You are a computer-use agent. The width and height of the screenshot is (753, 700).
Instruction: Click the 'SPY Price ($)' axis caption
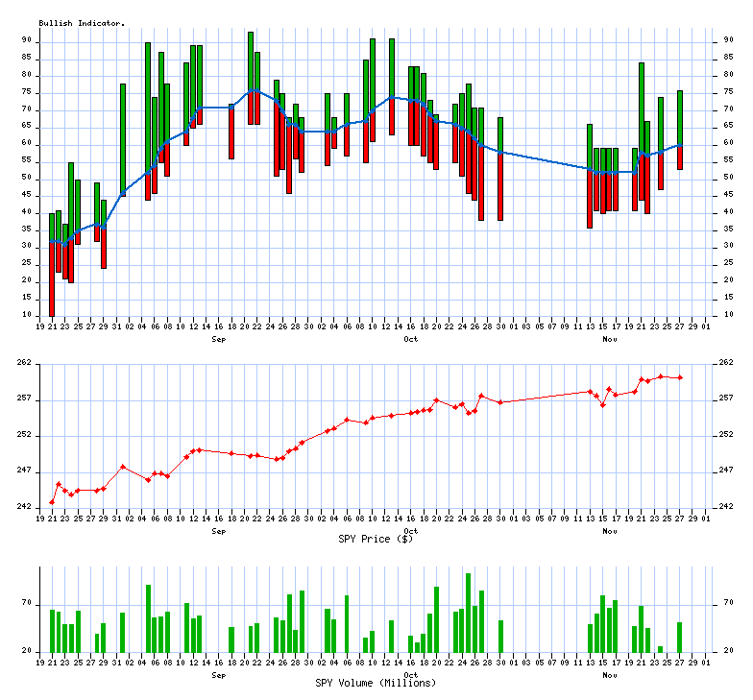pyautogui.click(x=376, y=539)
